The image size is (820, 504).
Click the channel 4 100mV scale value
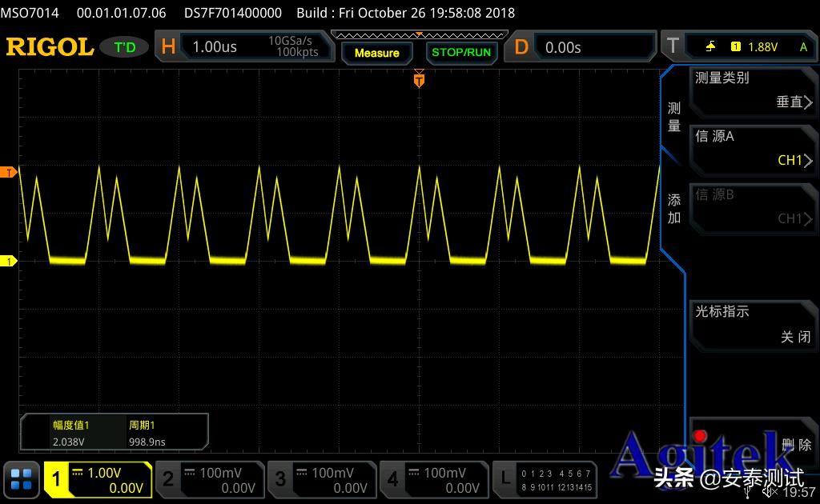click(444, 473)
